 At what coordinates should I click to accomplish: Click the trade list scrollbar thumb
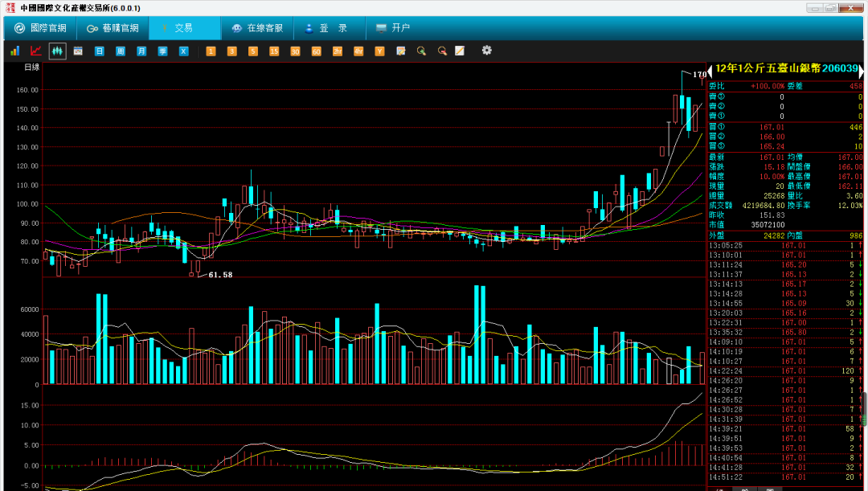coord(863,408)
